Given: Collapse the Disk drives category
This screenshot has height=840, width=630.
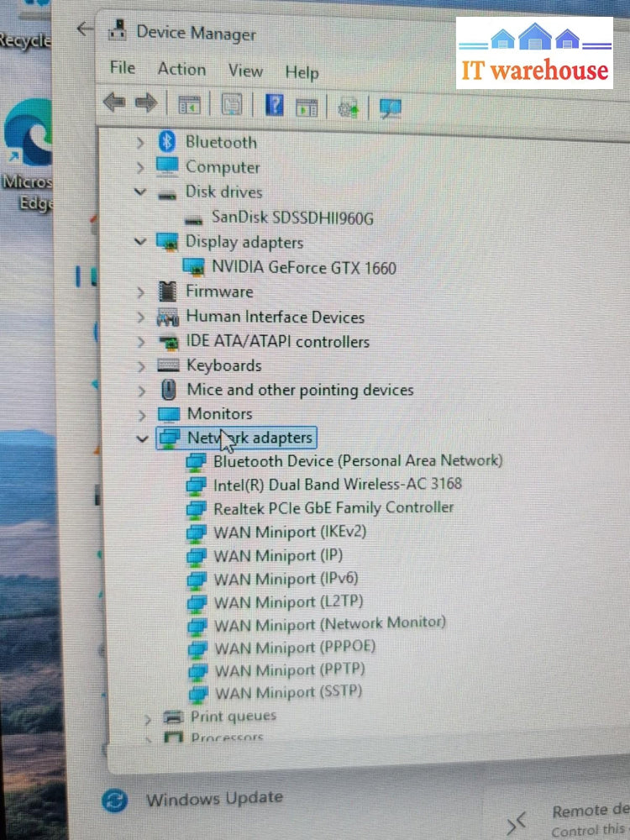Looking at the screenshot, I should (x=140, y=192).
